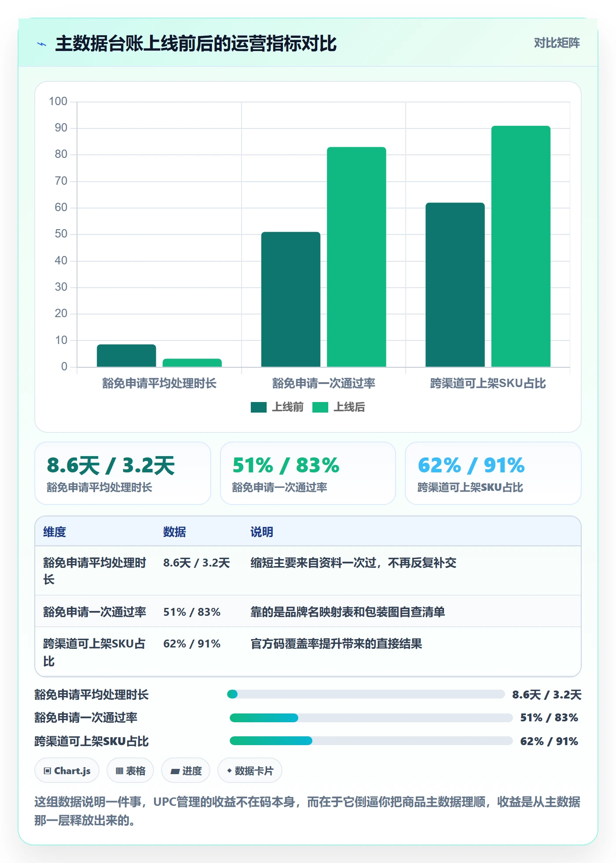Viewport: 616px width, 863px height.
Task: Click the footer summary paragraph about UPC管理
Action: click(307, 811)
